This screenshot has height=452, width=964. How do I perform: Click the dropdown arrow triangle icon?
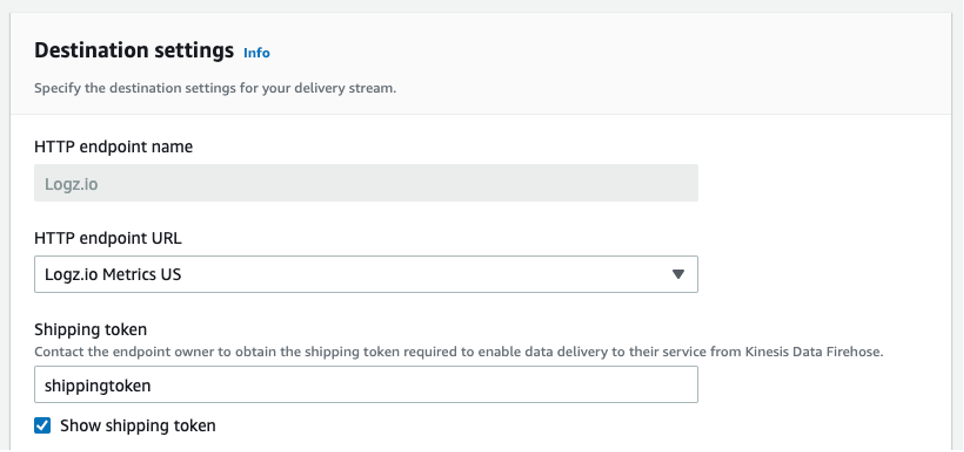678,274
